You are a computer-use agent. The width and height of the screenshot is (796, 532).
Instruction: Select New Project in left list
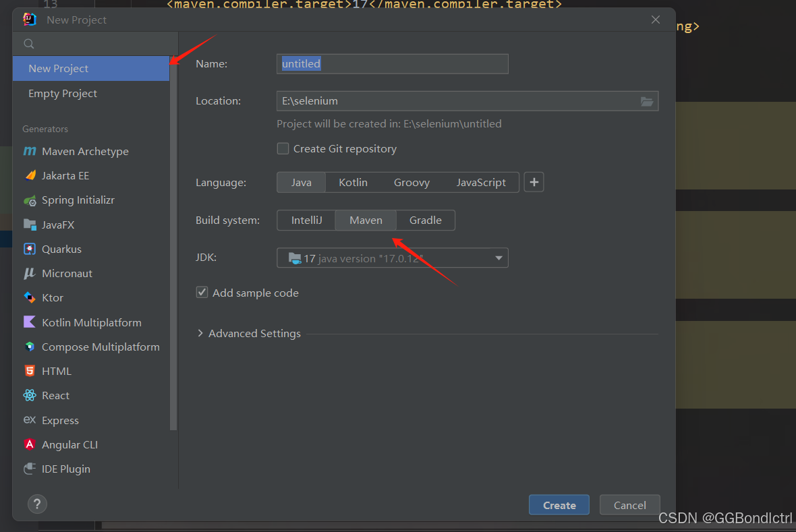coord(91,69)
